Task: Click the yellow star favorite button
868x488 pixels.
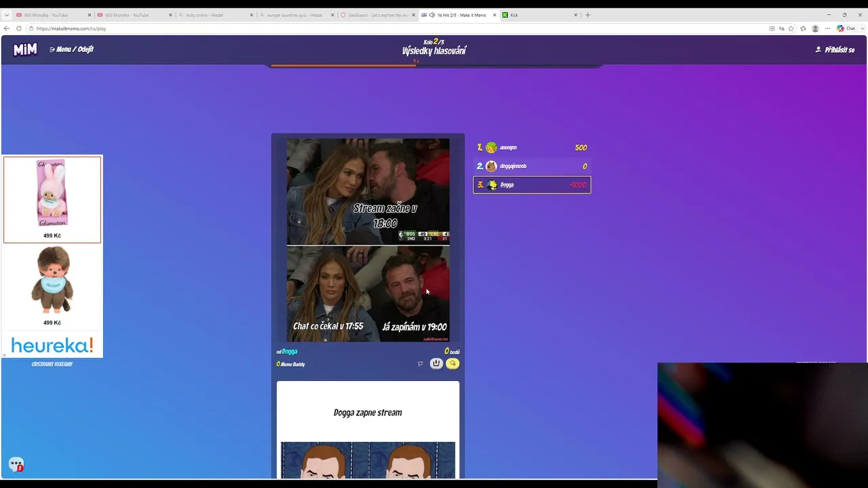Action: [452, 364]
